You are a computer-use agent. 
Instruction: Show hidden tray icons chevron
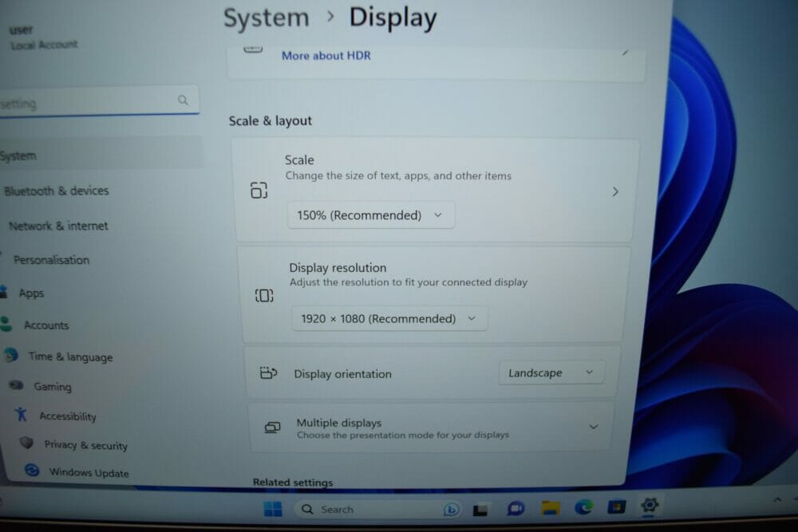[777, 500]
